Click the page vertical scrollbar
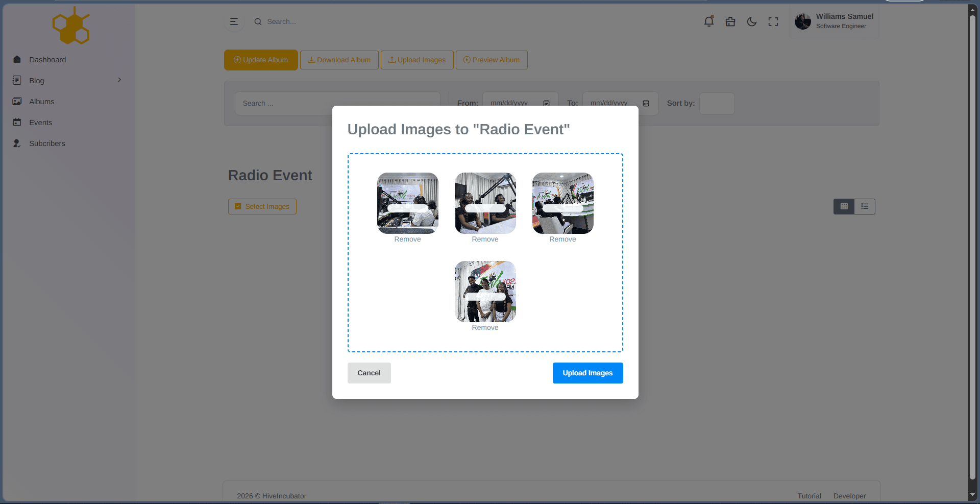980x504 pixels. [x=972, y=248]
